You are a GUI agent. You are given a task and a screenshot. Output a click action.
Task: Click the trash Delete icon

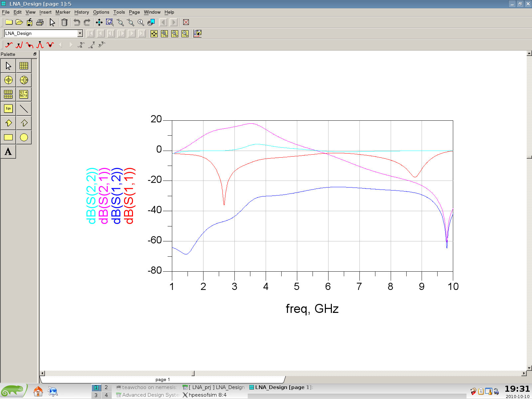tap(65, 22)
